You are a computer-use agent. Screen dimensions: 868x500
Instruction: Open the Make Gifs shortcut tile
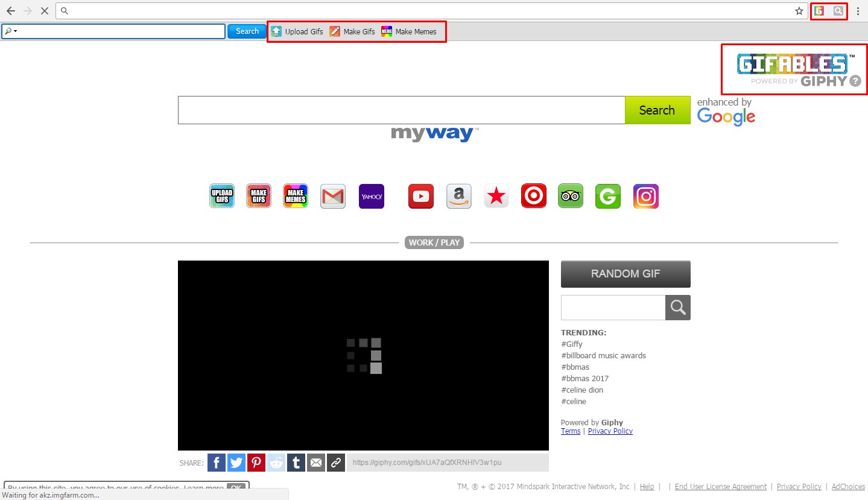point(259,196)
